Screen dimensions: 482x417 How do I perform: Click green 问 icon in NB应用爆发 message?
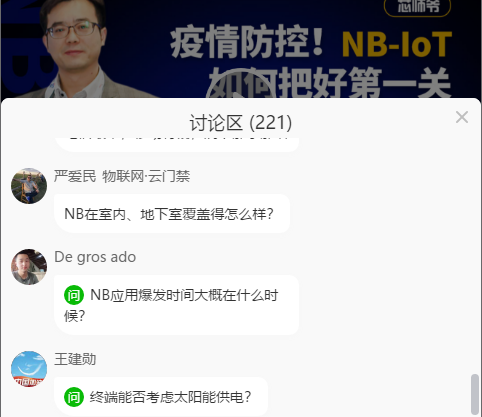click(x=74, y=295)
